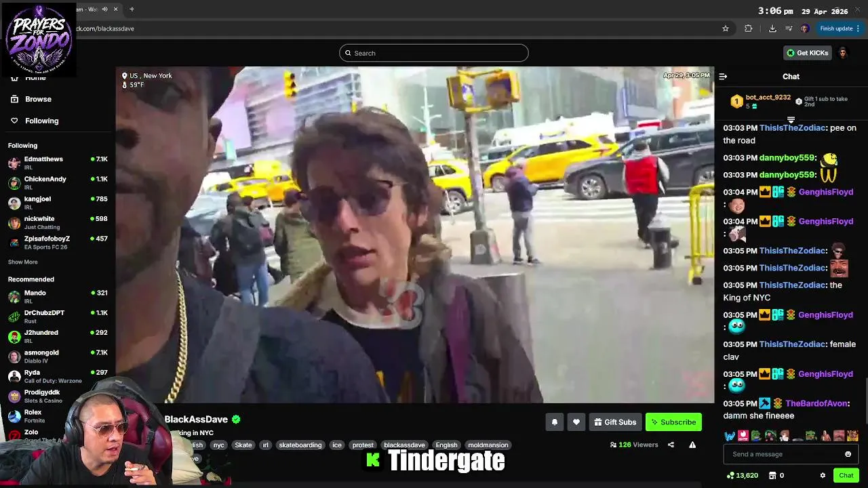Select the moldmansion stream tag
The height and width of the screenshot is (488, 868).
click(x=488, y=445)
